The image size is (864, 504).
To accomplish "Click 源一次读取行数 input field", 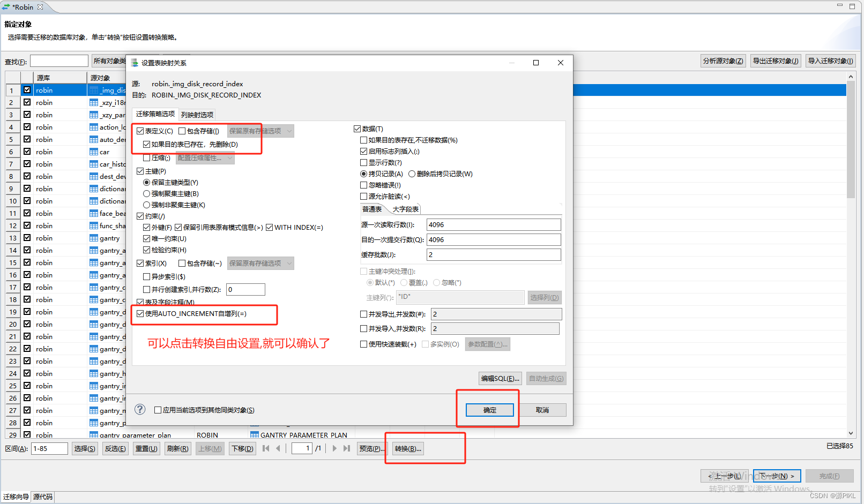I will click(x=494, y=224).
